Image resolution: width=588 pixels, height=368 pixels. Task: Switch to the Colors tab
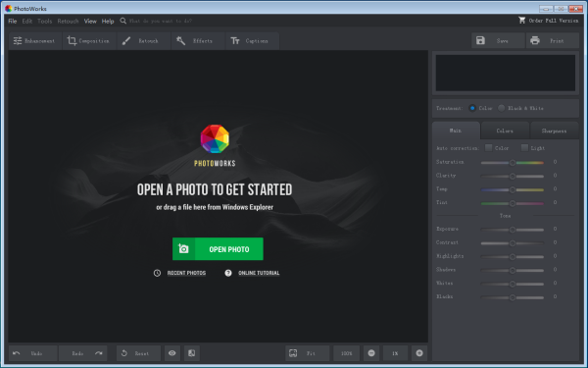505,131
